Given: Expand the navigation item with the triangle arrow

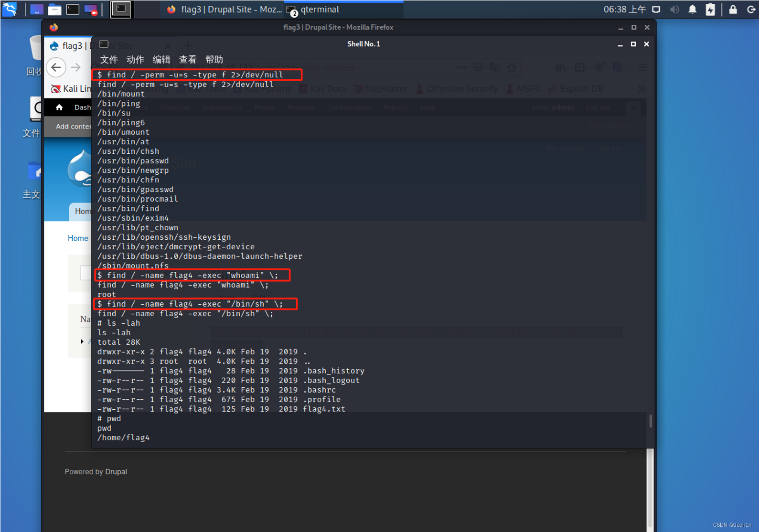Looking at the screenshot, I should tap(82, 341).
